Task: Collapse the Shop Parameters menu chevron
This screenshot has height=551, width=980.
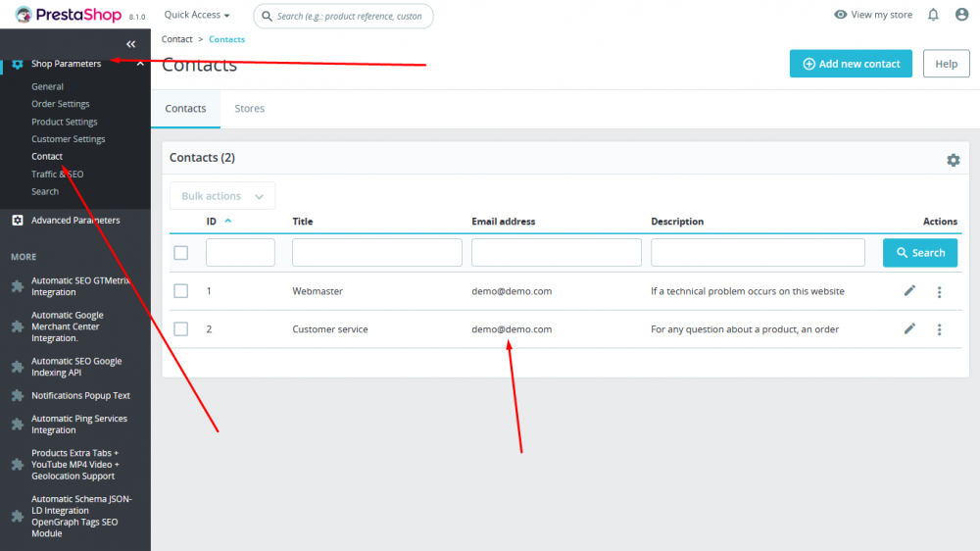Action: coord(140,64)
